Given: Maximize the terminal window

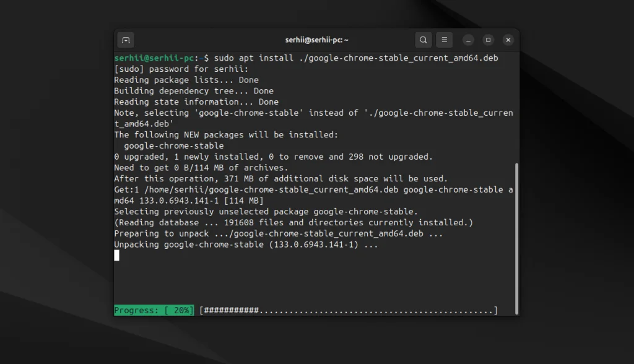Looking at the screenshot, I should tap(489, 40).
